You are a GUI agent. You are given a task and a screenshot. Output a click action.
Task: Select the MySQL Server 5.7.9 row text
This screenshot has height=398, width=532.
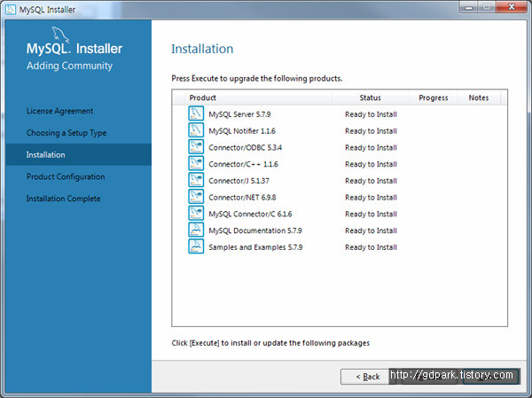[x=239, y=114]
